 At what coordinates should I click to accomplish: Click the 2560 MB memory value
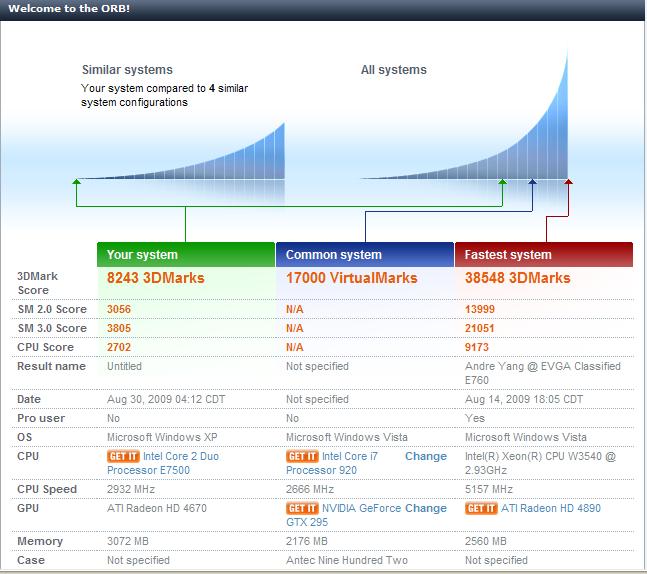[486, 541]
